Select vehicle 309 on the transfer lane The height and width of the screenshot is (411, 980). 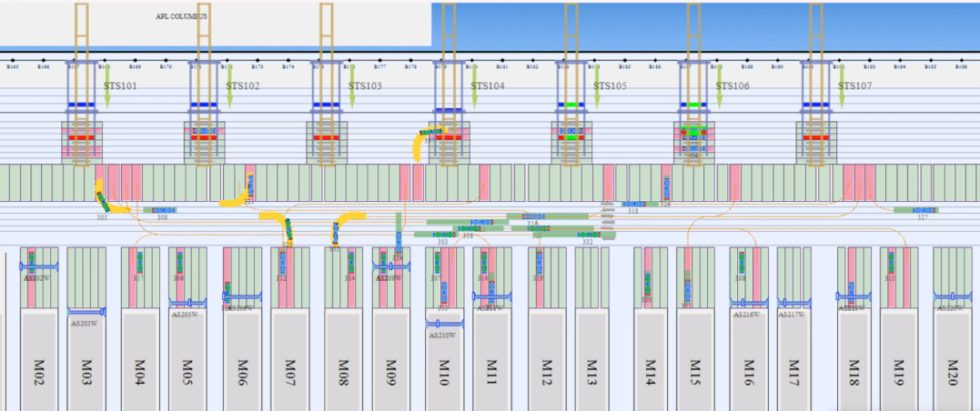(x=161, y=210)
